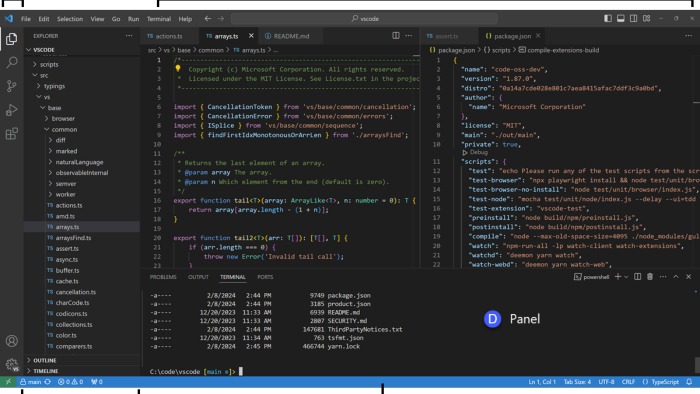Open arraysFind.ts in the file tree
The image size is (700, 394).
(73, 238)
